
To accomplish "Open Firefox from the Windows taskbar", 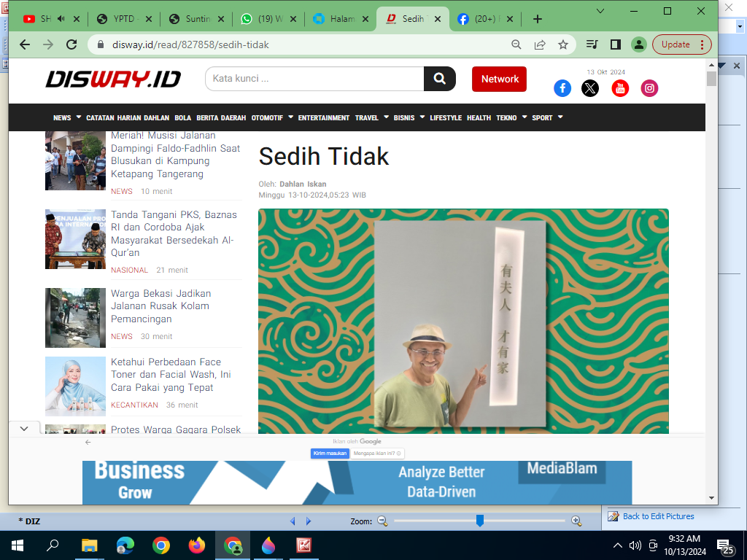I will click(197, 545).
